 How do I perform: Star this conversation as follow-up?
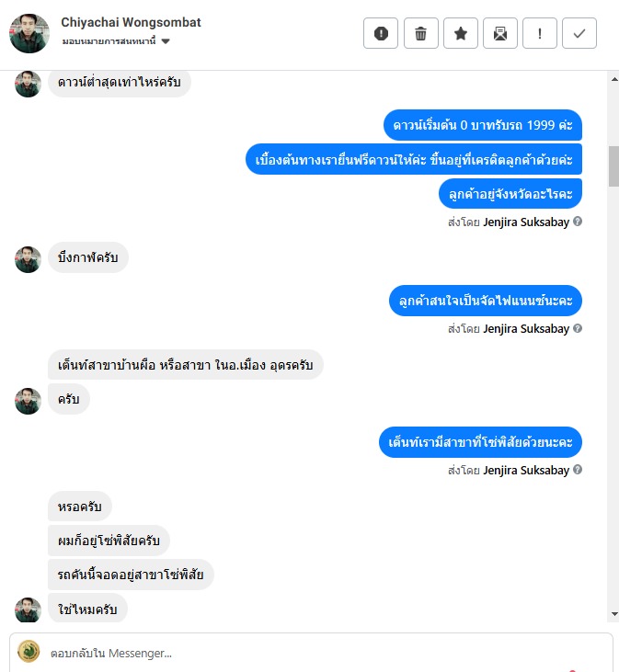(x=461, y=33)
